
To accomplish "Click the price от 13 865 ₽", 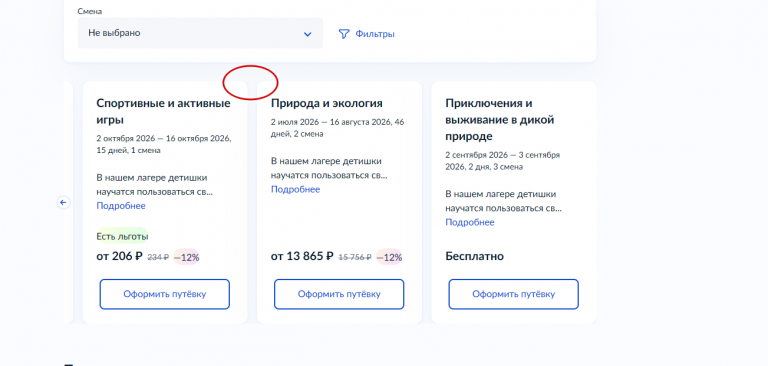I will coord(302,256).
